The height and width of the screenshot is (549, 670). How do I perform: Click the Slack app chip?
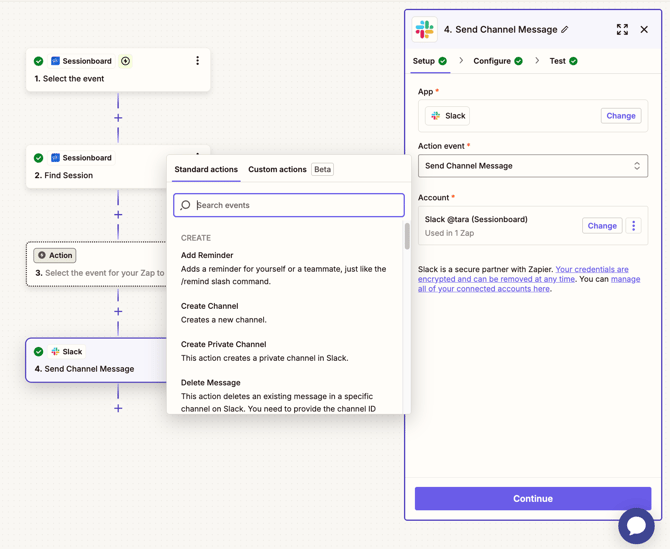pos(448,116)
